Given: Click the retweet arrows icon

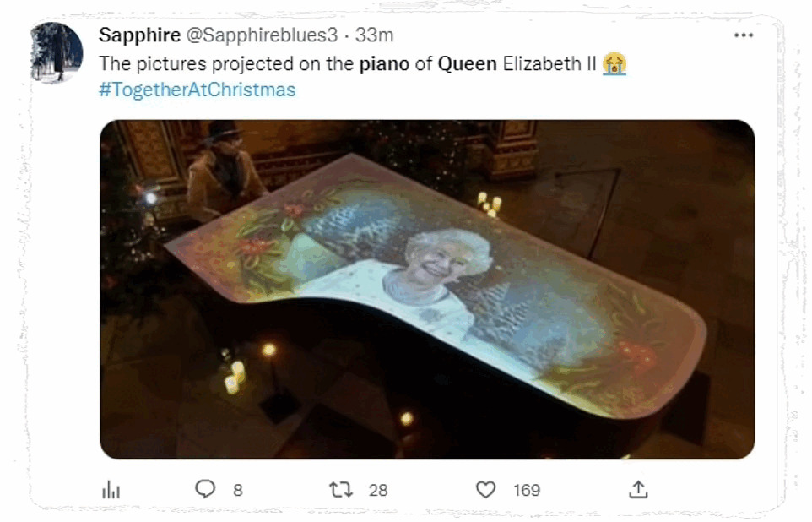Looking at the screenshot, I should (x=340, y=489).
